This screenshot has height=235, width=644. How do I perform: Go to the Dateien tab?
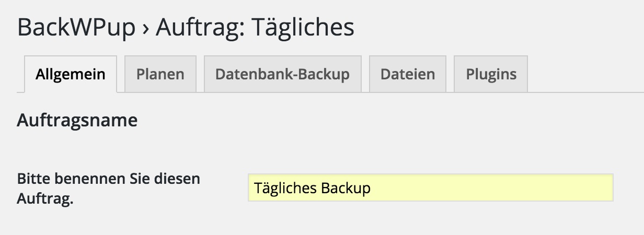407,74
